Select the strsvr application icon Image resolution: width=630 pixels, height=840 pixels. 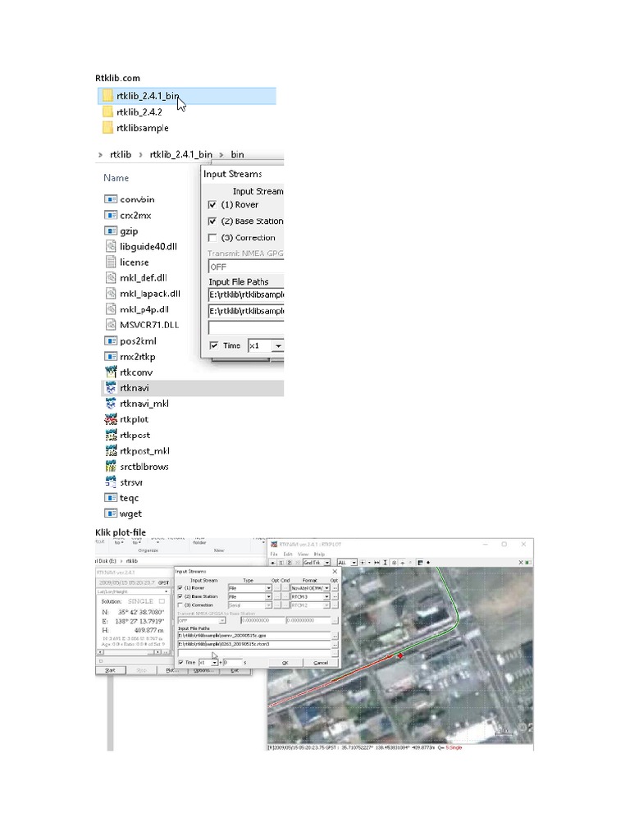111,482
